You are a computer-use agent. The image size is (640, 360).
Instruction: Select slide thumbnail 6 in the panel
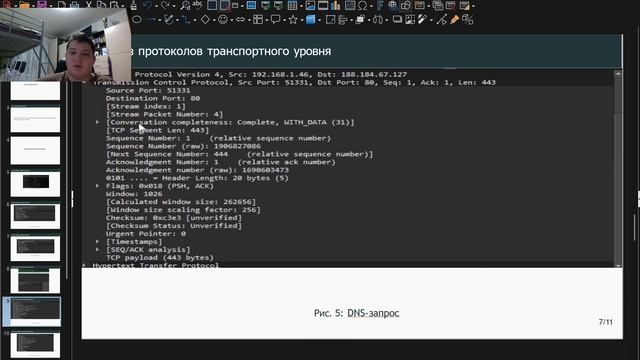(x=35, y=216)
